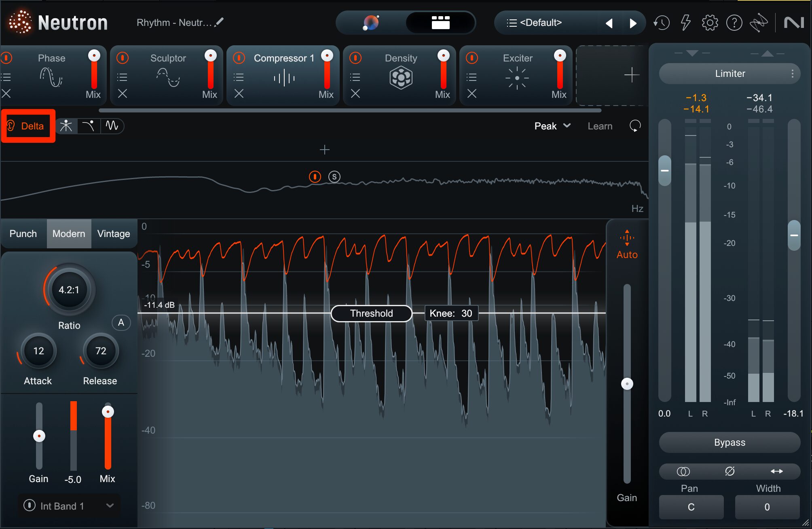Open settings gear icon
The height and width of the screenshot is (529, 812).
pos(710,23)
